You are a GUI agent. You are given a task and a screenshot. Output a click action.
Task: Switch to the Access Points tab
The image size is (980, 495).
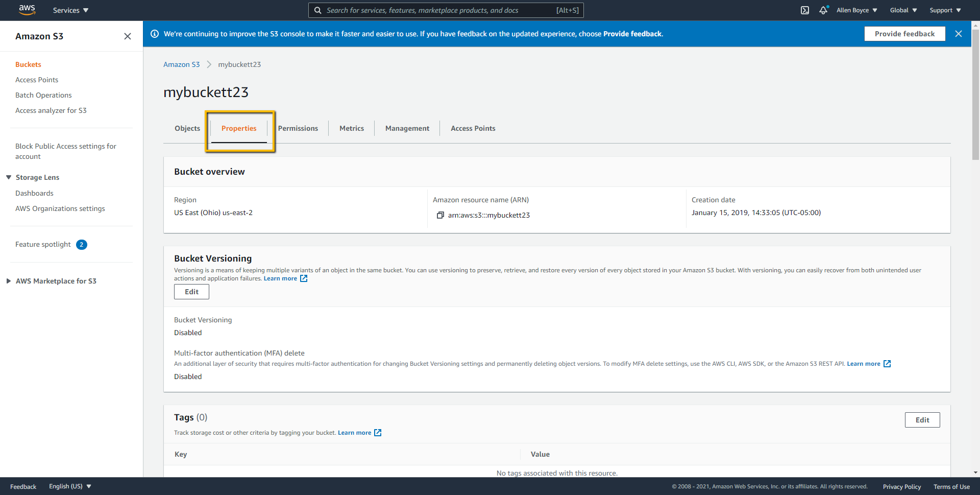pyautogui.click(x=473, y=128)
